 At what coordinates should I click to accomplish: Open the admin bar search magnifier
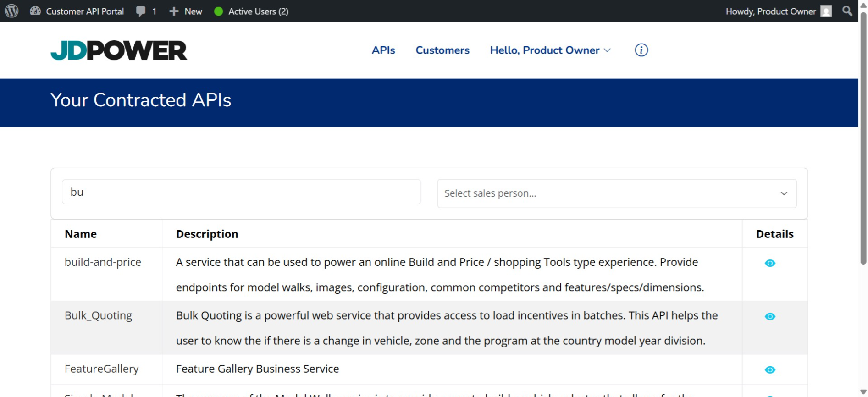[847, 11]
